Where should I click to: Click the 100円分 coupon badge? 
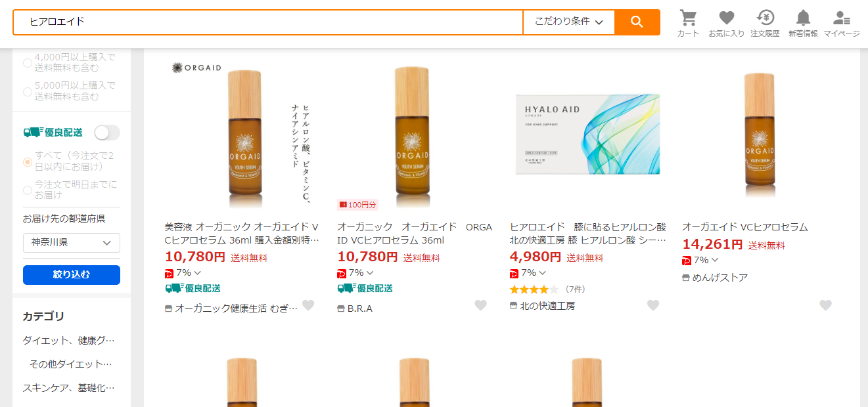[358, 205]
